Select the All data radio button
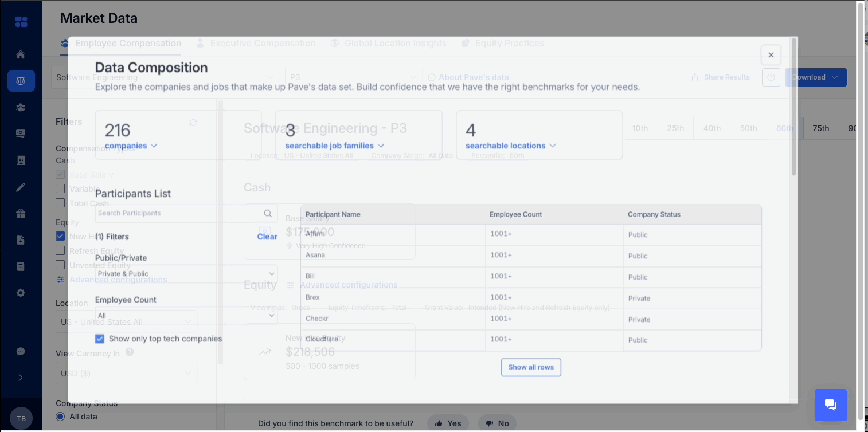This screenshot has width=868, height=432. (x=60, y=417)
